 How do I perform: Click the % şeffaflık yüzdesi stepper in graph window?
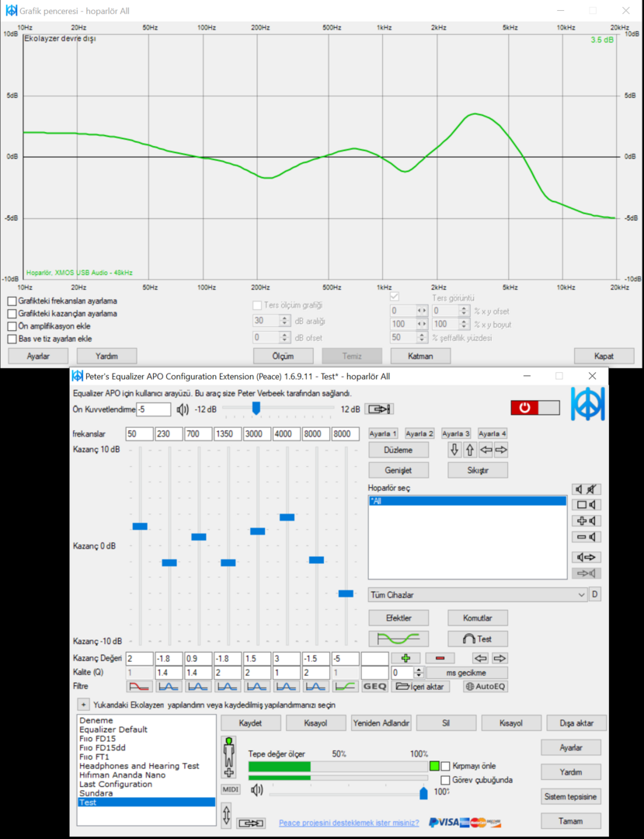[x=422, y=338]
